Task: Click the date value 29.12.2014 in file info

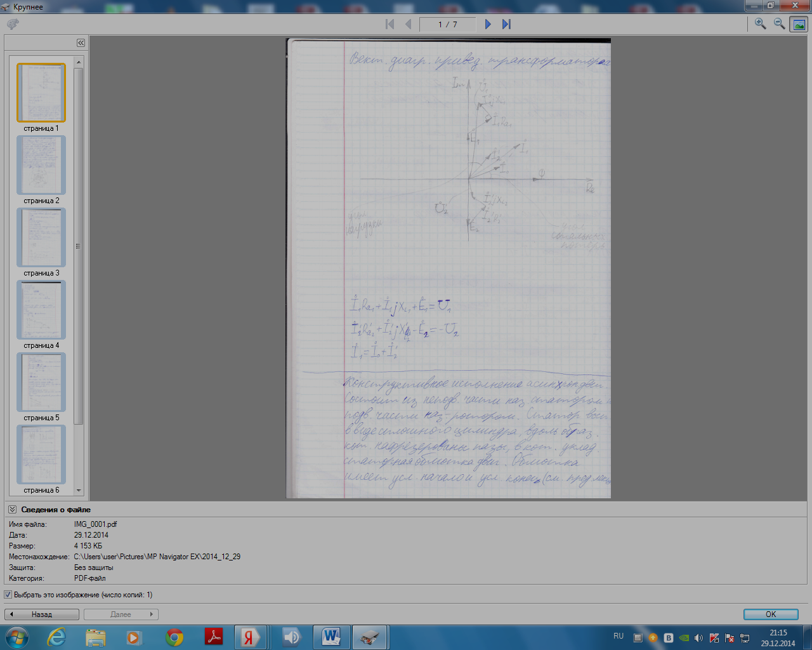Action: point(91,535)
